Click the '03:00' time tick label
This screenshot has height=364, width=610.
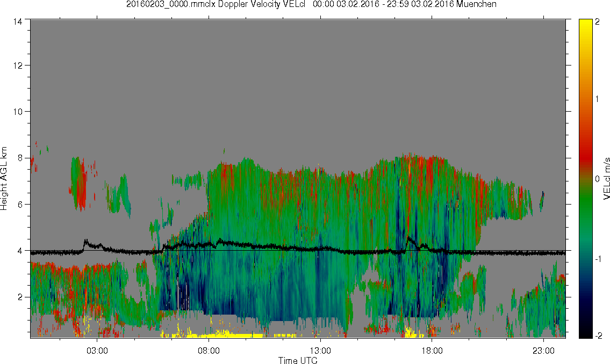(97, 351)
